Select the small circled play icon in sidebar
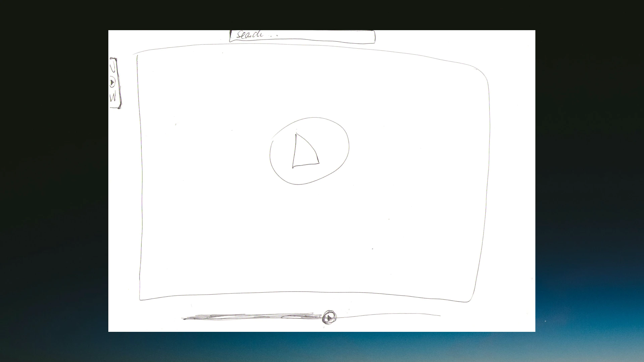 [112, 82]
